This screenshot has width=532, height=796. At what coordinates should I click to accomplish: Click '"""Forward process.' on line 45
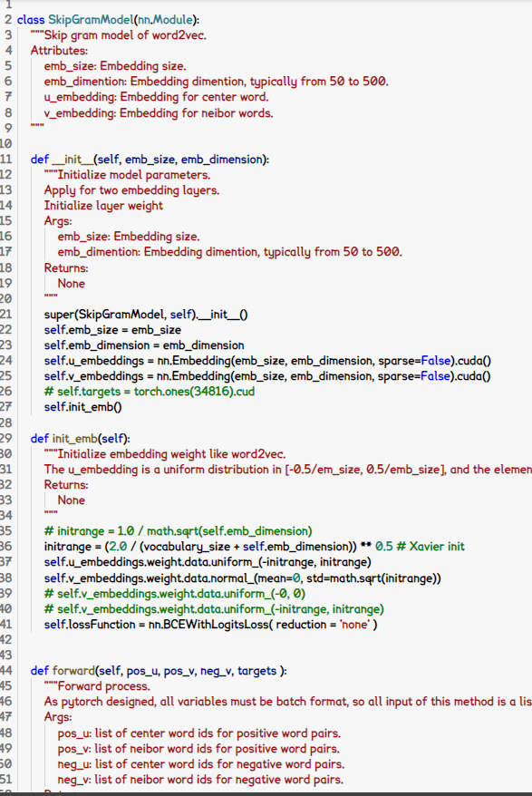tap(97, 685)
